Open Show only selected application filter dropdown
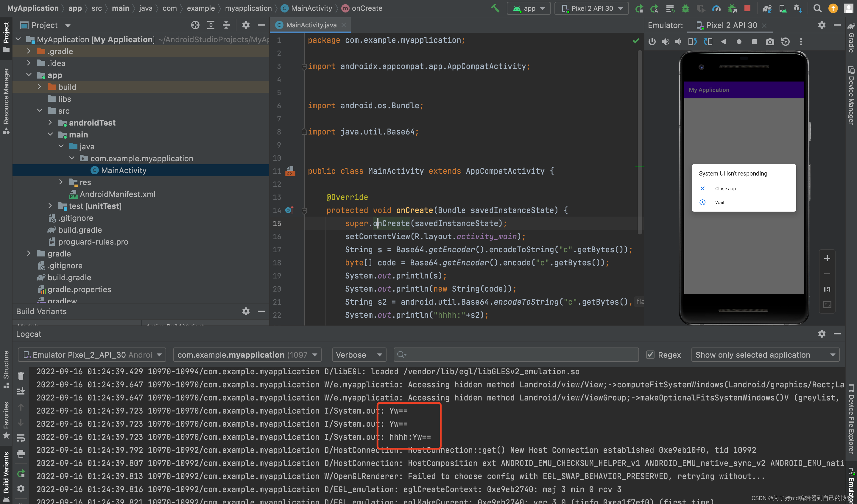The width and height of the screenshot is (857, 504). point(765,354)
